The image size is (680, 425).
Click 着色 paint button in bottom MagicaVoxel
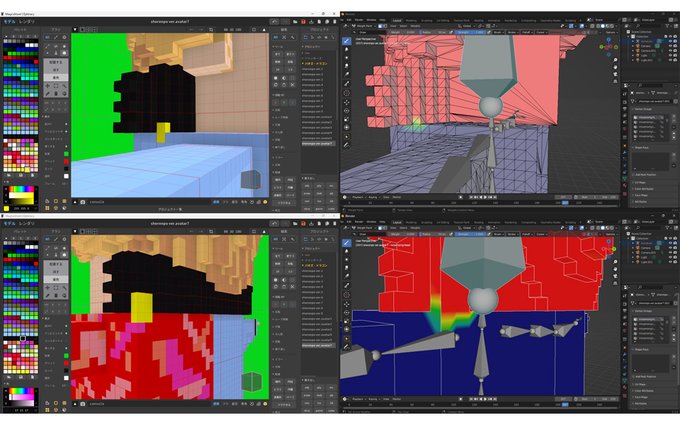click(56, 279)
